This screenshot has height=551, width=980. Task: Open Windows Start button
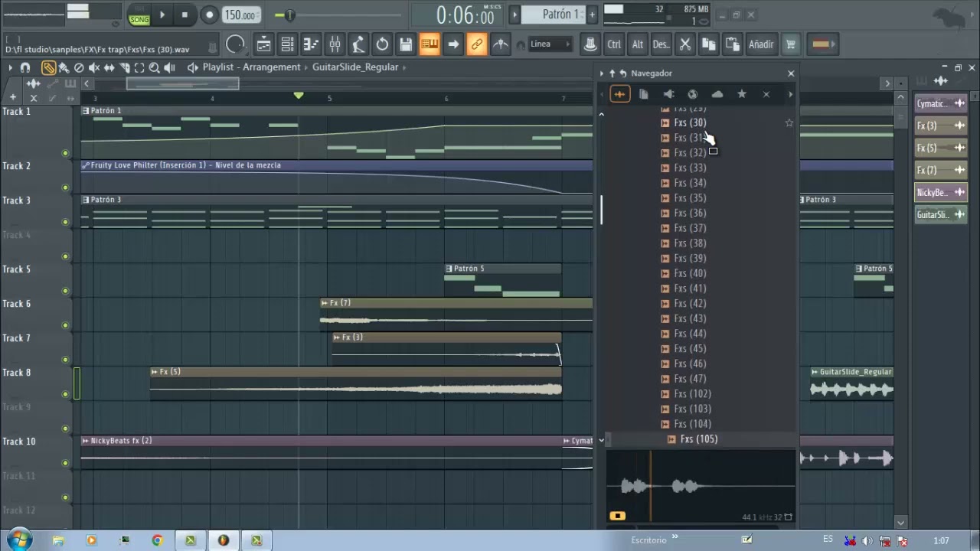coord(18,540)
